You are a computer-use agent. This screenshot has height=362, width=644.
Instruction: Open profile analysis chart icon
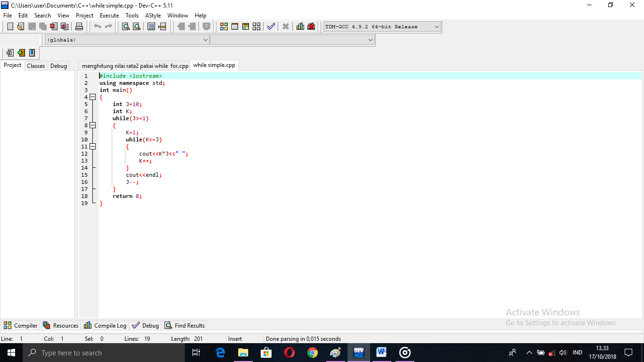point(300,26)
